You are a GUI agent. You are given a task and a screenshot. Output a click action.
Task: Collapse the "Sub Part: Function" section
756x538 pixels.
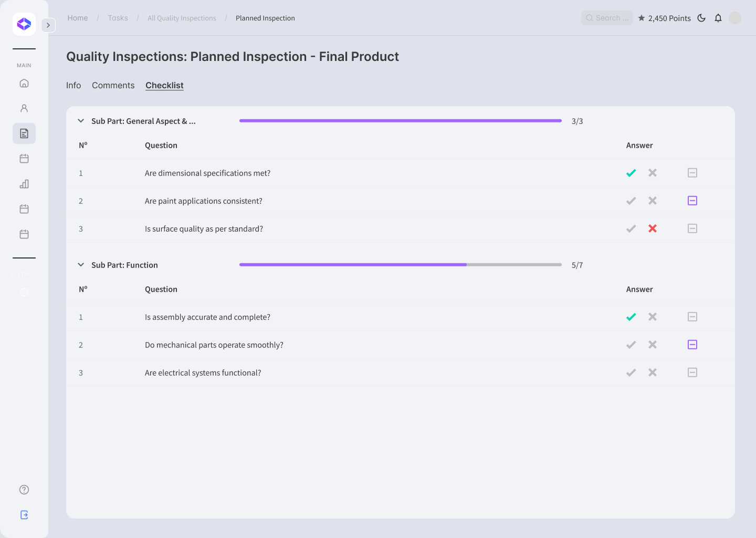click(81, 265)
